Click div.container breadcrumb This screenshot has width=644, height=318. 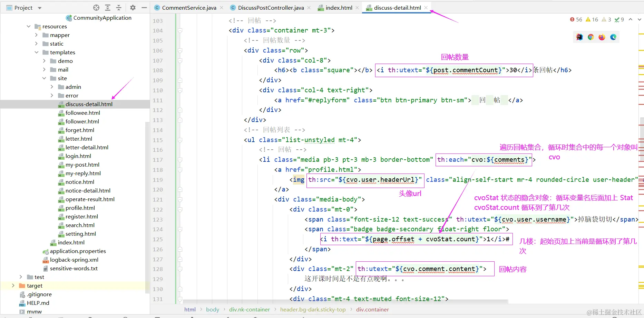click(x=372, y=309)
